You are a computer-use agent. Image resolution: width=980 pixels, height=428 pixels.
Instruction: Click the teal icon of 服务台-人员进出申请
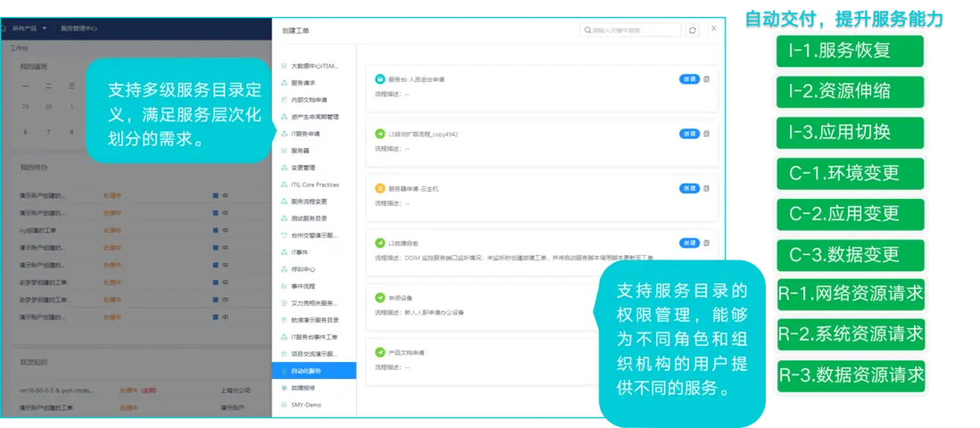point(380,79)
